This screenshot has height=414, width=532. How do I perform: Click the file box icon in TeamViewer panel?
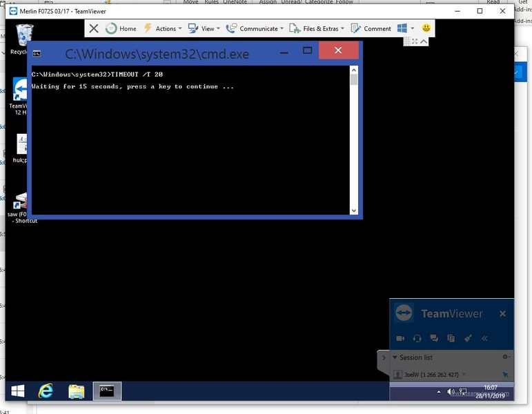point(451,338)
